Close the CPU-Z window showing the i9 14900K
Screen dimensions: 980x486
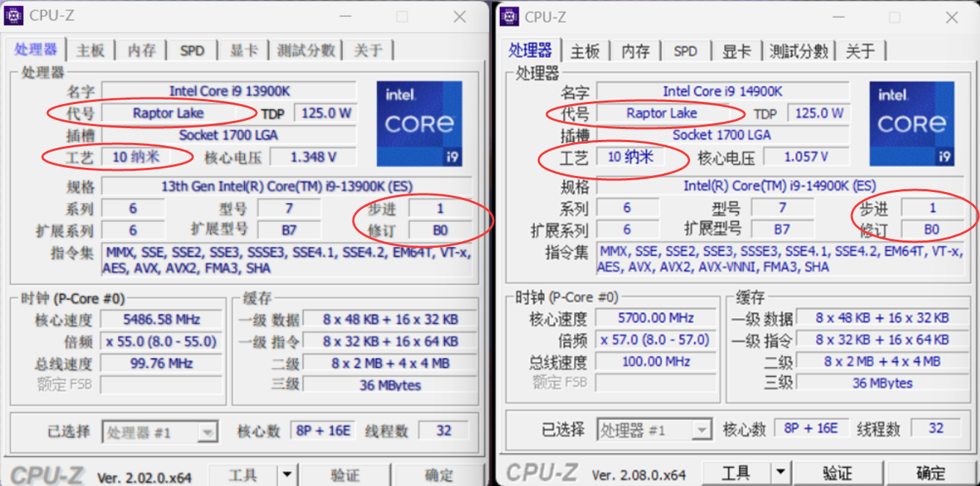pos(952,16)
